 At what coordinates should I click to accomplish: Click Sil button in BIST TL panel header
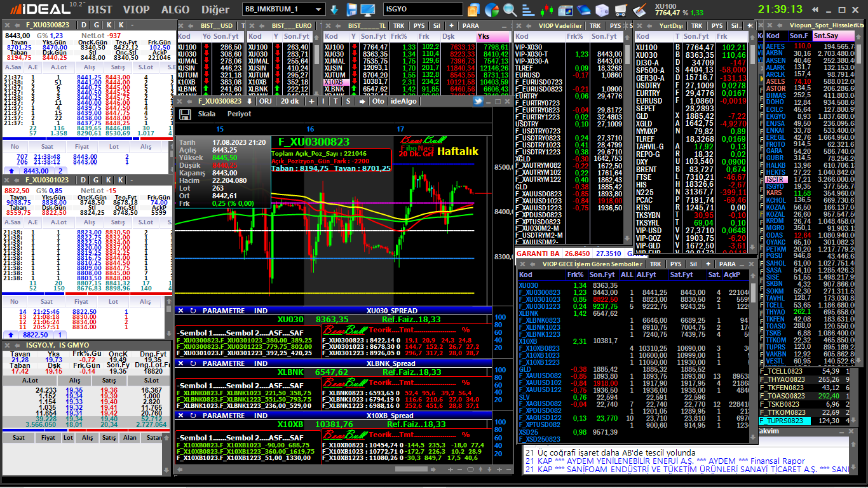(x=436, y=26)
